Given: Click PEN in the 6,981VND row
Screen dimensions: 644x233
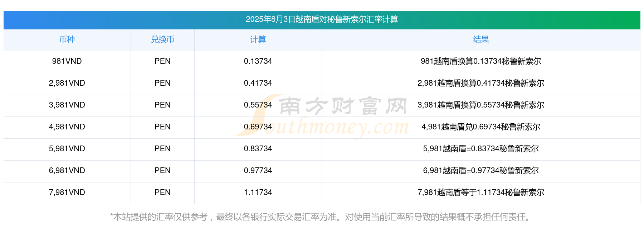Looking at the screenshot, I should (x=162, y=171).
